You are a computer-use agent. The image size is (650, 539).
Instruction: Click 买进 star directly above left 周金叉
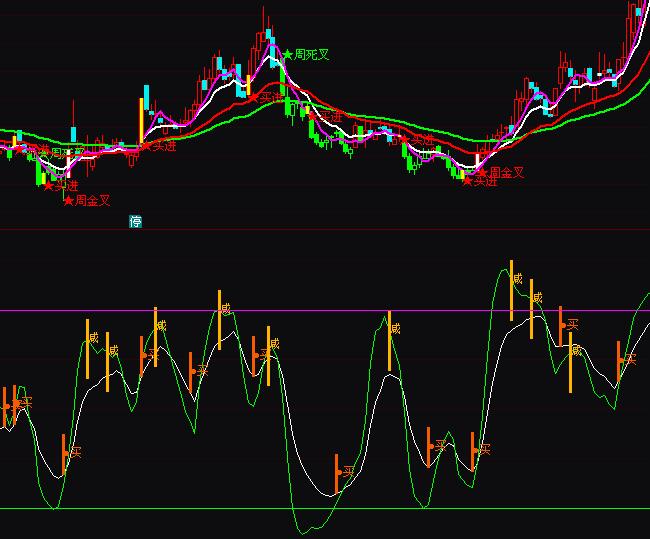[x=48, y=186]
